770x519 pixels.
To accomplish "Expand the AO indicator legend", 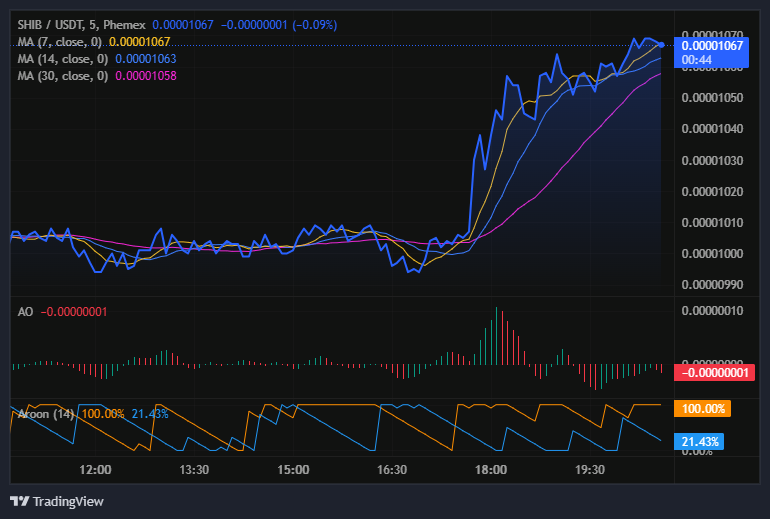I will (26, 312).
